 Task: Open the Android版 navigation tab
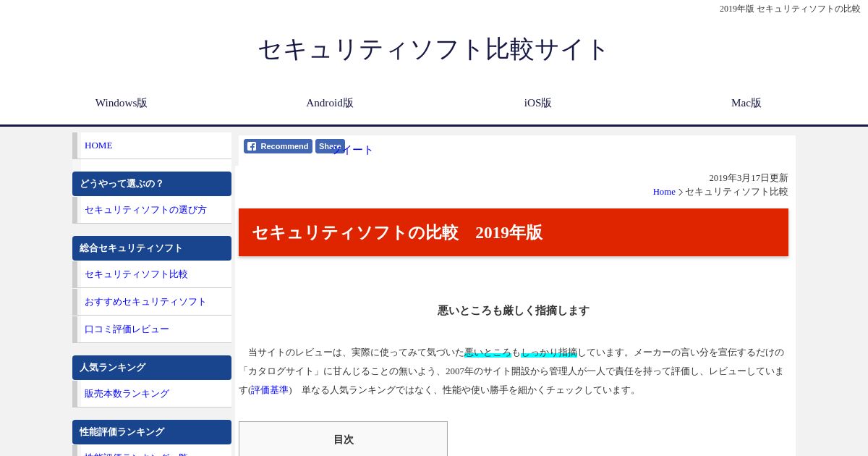pos(330,103)
